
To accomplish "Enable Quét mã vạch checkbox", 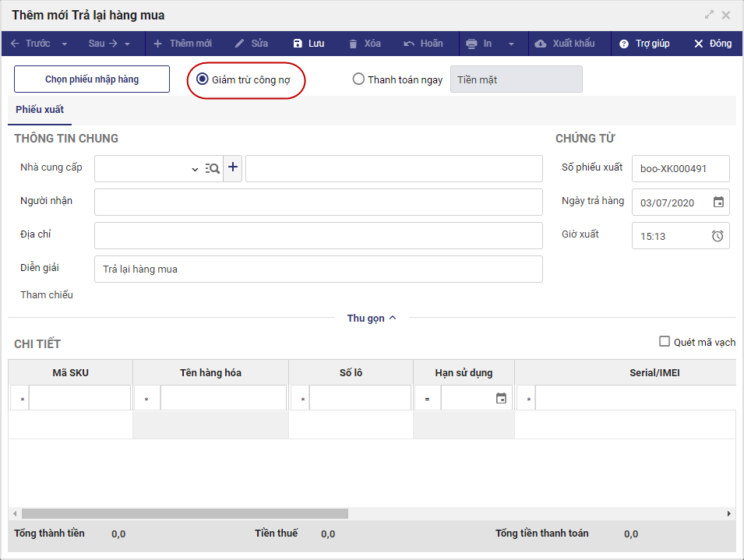I will [x=665, y=341].
